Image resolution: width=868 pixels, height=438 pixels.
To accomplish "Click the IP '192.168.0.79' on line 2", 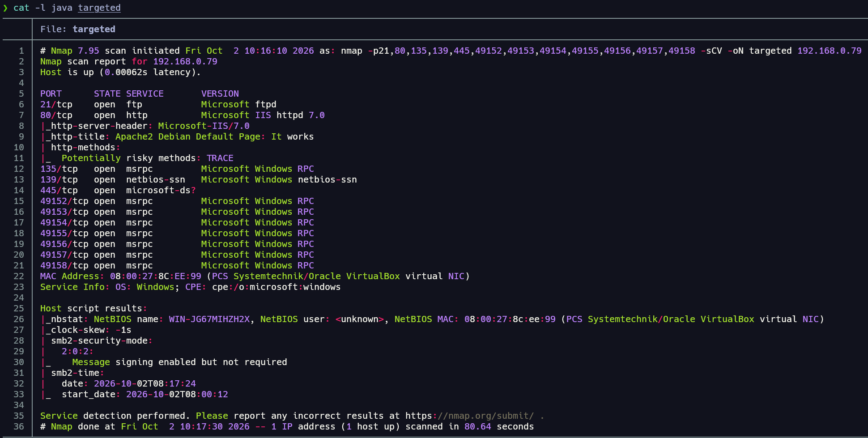I will (x=185, y=61).
